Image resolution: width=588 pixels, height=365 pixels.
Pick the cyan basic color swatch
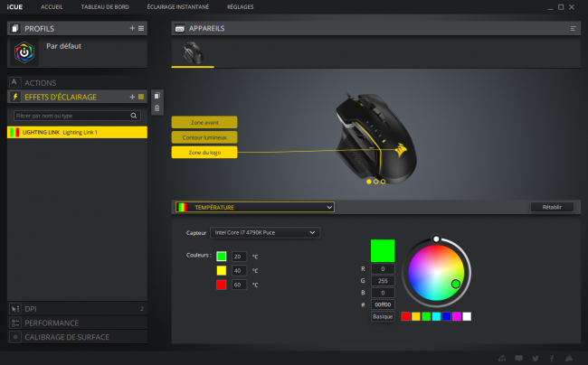pos(436,317)
